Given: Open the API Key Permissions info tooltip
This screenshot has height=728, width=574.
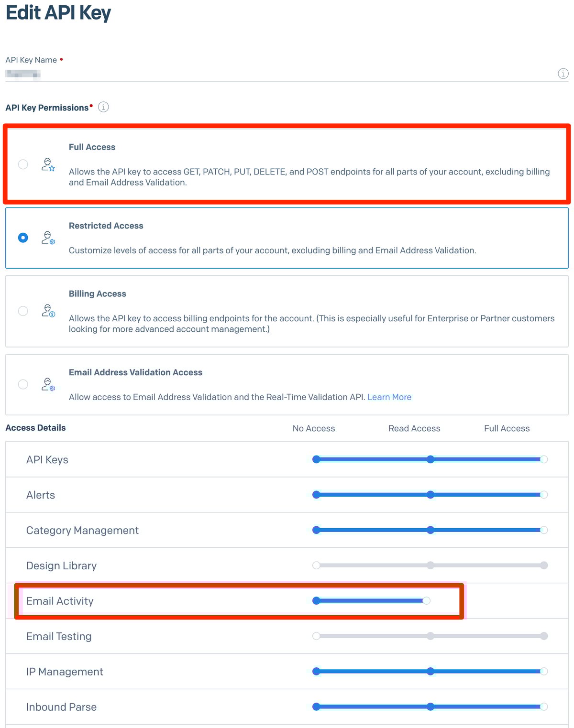Looking at the screenshot, I should (x=102, y=107).
